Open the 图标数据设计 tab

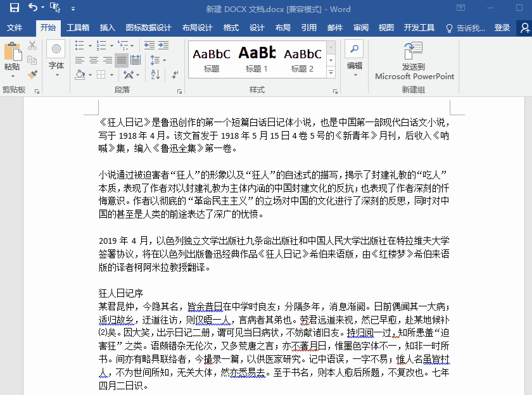click(x=148, y=28)
